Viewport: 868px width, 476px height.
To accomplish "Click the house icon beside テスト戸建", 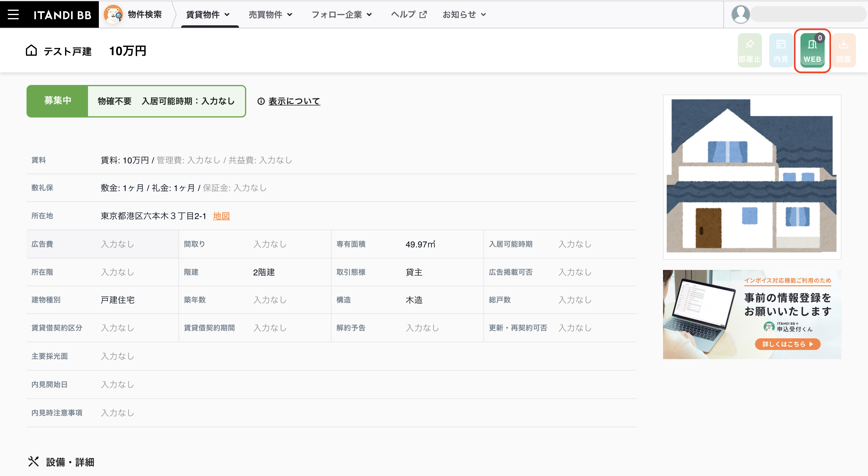I will [x=31, y=51].
